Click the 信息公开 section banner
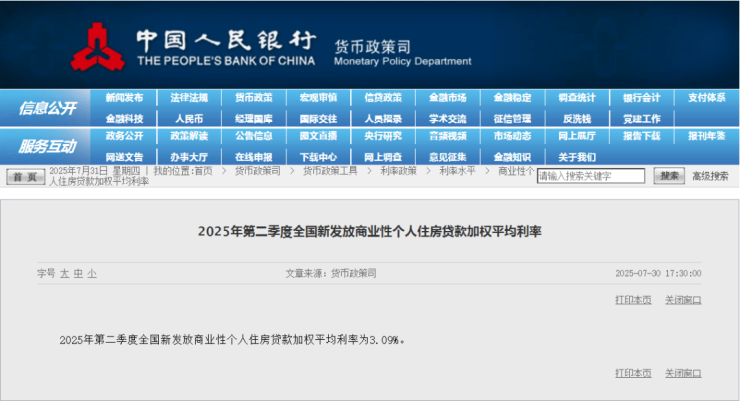The height and width of the screenshot is (401, 740). click(47, 108)
